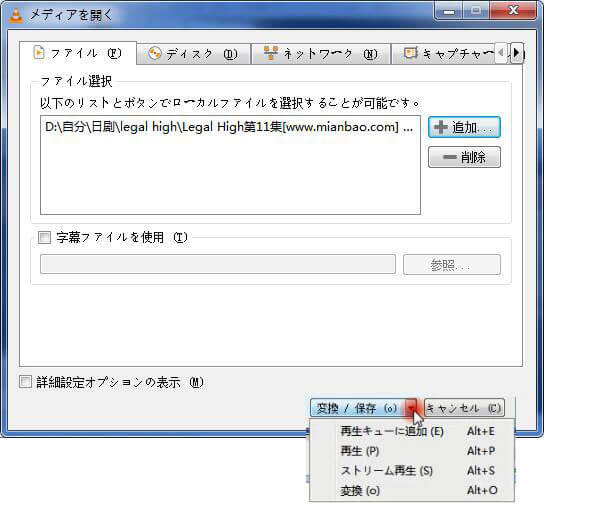Viewport: 600px width, 505px height.
Task: Click the VLC cone icon in title bar
Action: (x=16, y=15)
